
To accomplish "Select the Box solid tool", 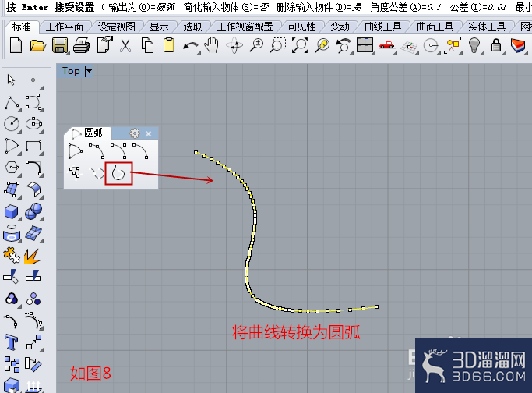I will click(12, 212).
